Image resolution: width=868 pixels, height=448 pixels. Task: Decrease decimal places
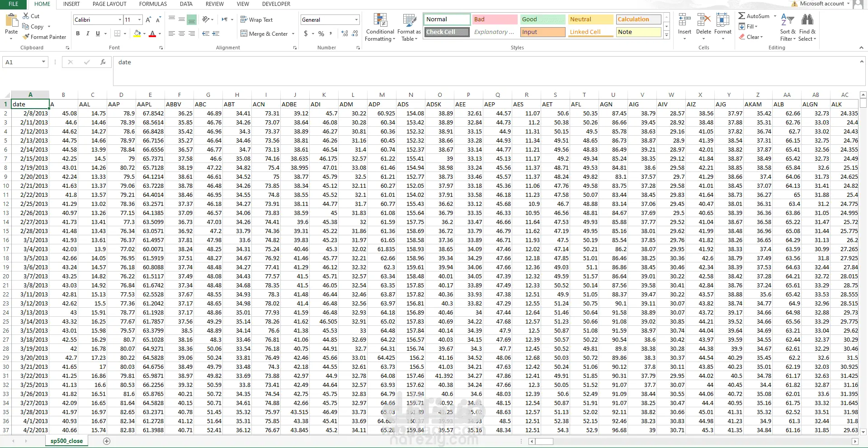(x=355, y=33)
